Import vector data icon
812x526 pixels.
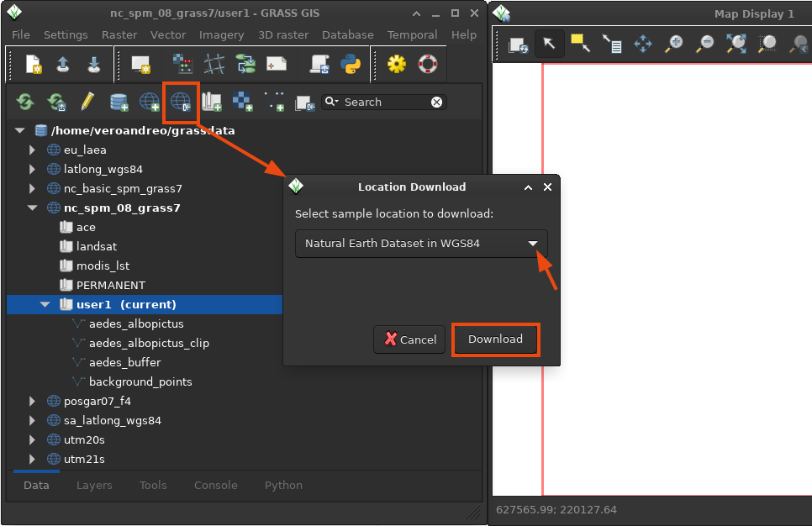[x=274, y=102]
